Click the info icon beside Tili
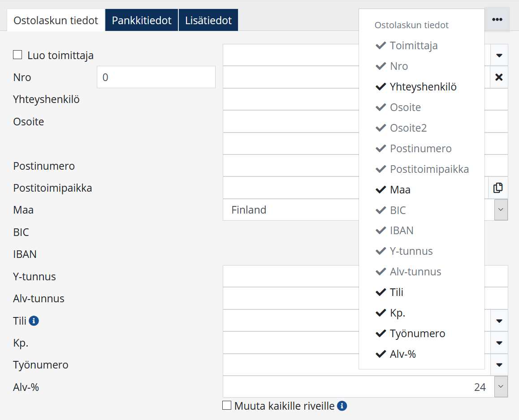The width and height of the screenshot is (519, 420). tap(34, 321)
